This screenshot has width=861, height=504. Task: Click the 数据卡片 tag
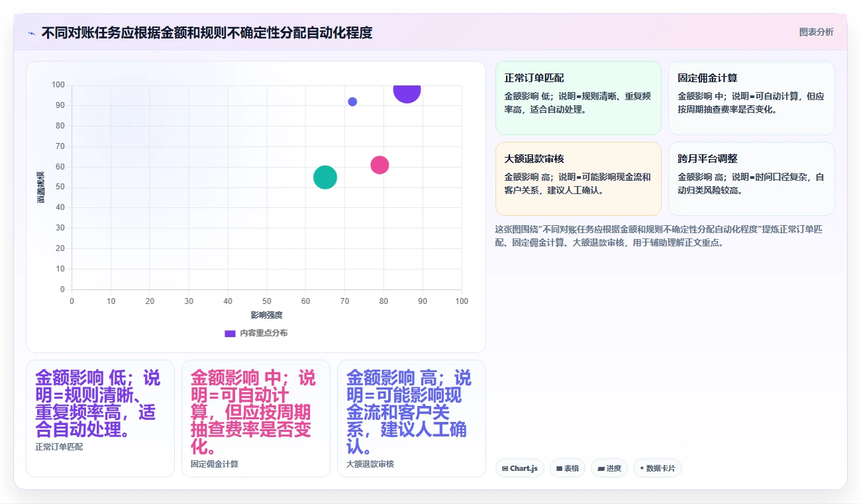[658, 468]
